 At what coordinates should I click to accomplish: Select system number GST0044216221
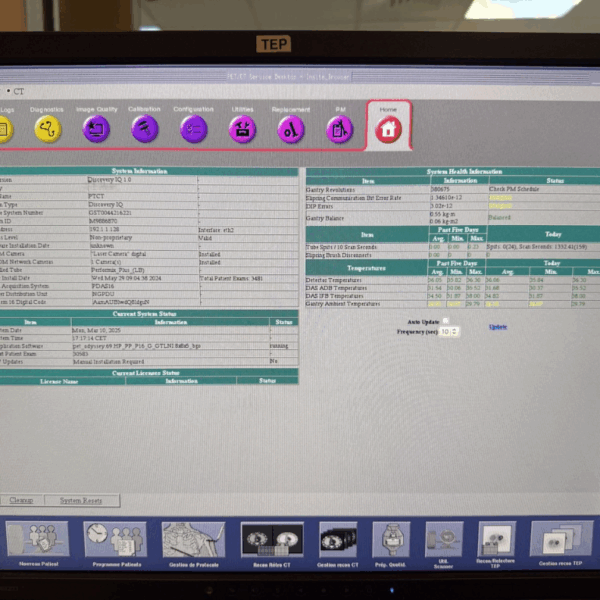(142, 213)
